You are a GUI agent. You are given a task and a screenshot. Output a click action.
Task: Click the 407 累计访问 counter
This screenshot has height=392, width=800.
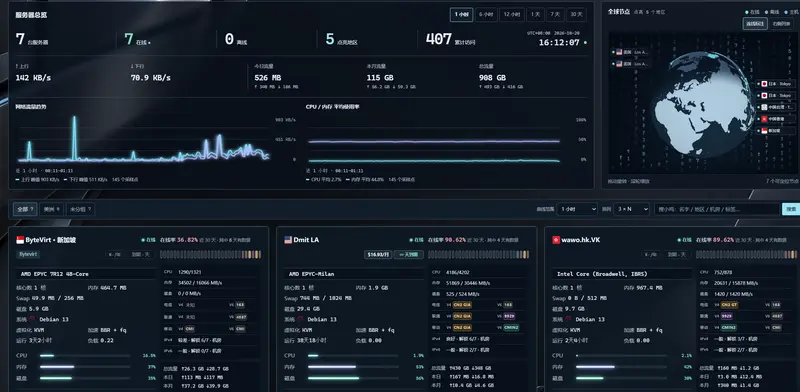tap(451, 39)
